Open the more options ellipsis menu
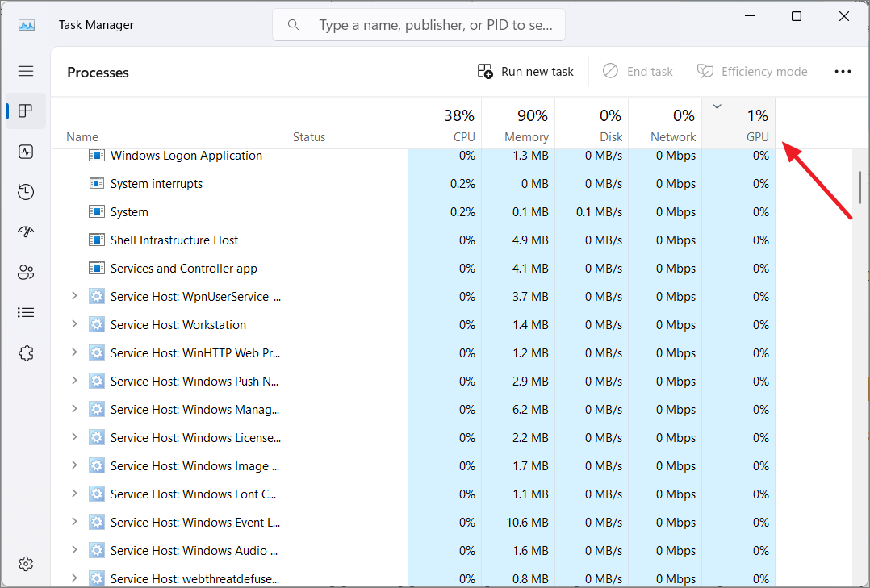Screen dimensions: 870x588 coord(843,71)
